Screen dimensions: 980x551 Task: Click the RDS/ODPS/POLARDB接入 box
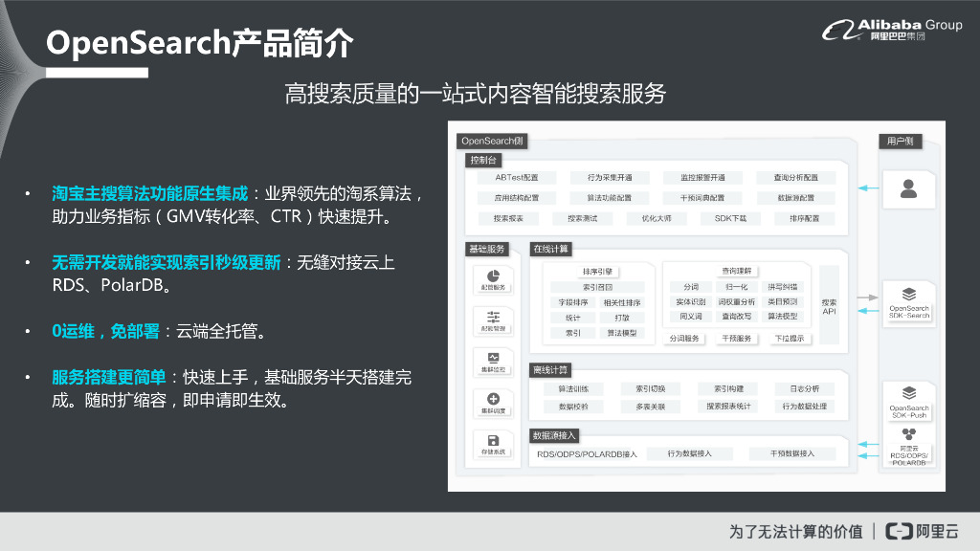pos(587,454)
